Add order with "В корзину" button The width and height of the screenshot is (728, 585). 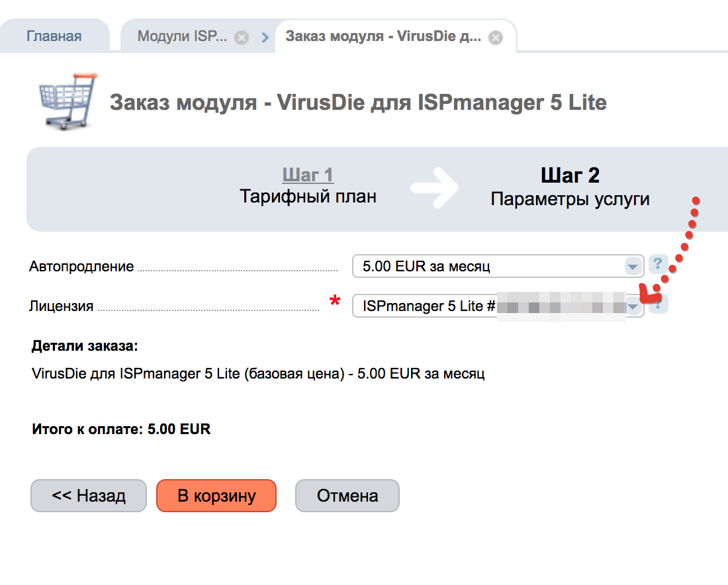click(x=216, y=496)
